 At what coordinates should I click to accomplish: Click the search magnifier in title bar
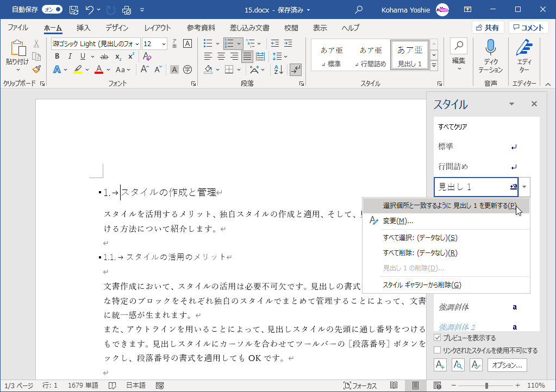tap(359, 10)
